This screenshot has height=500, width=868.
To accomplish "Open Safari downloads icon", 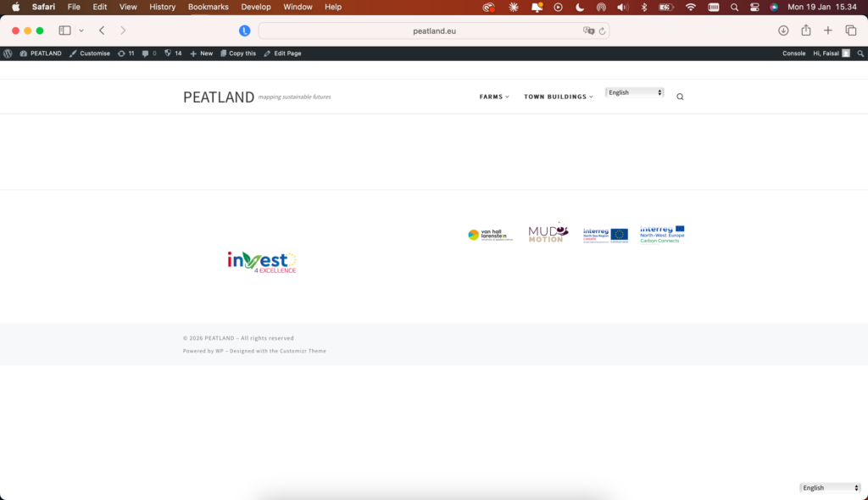I will click(x=783, y=31).
